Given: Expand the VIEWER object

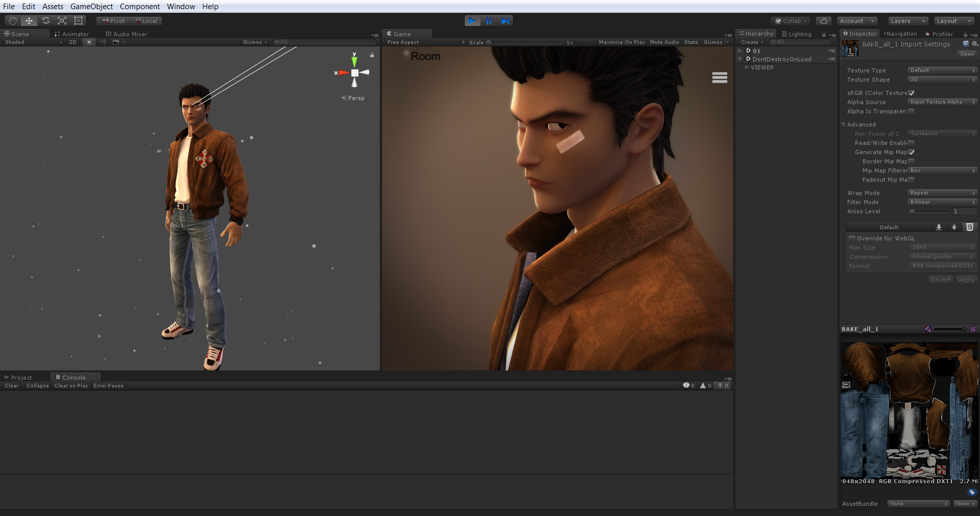Looking at the screenshot, I should 747,67.
